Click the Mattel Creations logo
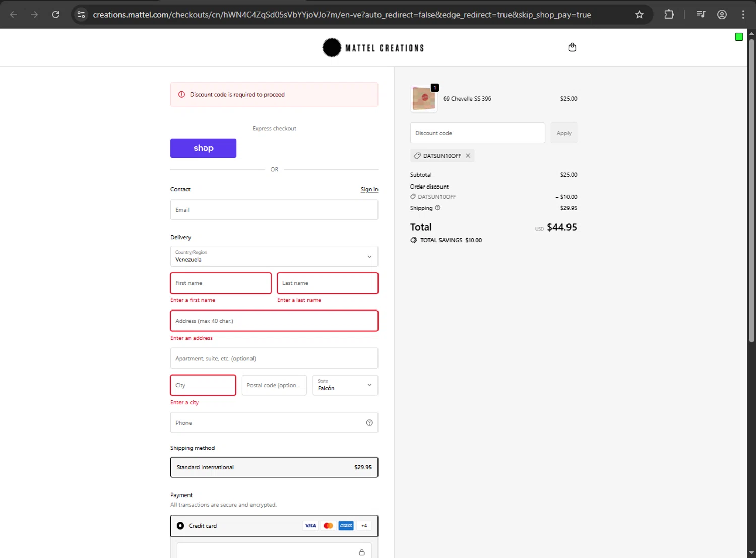The image size is (756, 558). (373, 48)
